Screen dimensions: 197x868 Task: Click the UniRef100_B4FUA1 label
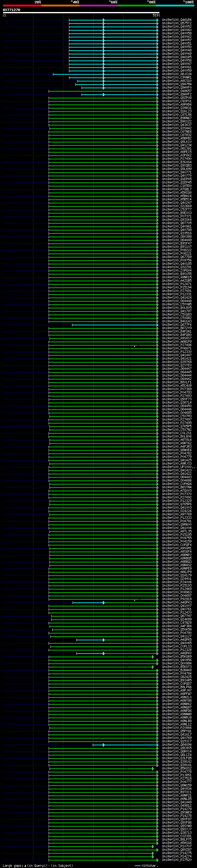click(177, 332)
